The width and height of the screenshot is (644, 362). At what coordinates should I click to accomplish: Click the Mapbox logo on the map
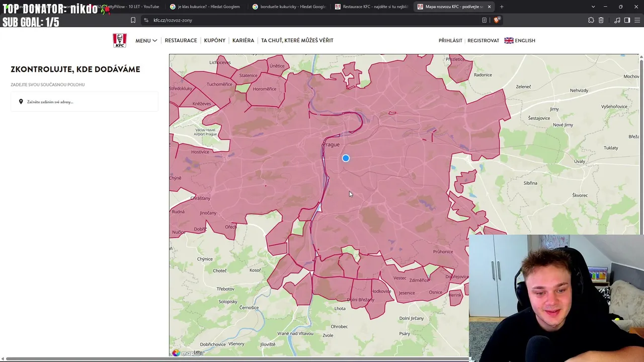pyautogui.click(x=187, y=353)
